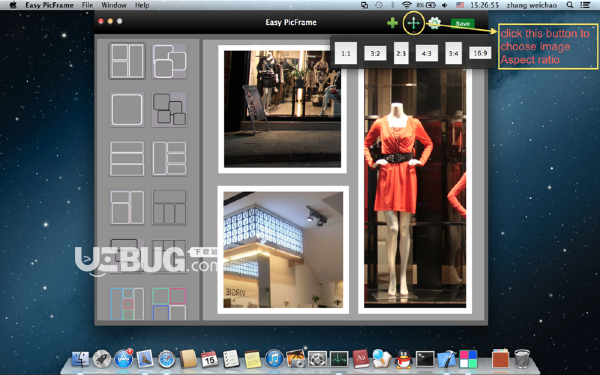Select layout with two stacked cells beside tall cell
This screenshot has height=375, width=600.
coord(127,61)
